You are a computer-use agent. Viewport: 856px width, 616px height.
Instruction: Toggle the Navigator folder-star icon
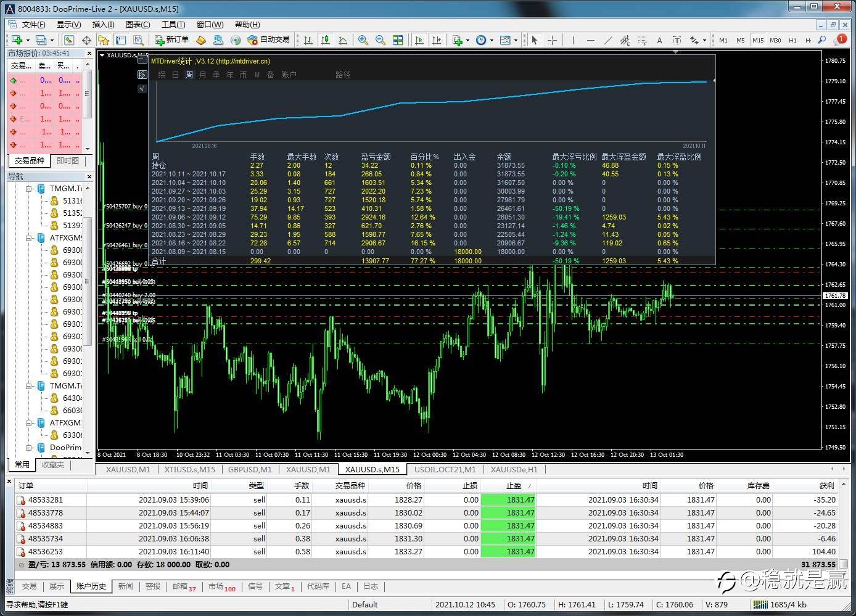(104, 39)
